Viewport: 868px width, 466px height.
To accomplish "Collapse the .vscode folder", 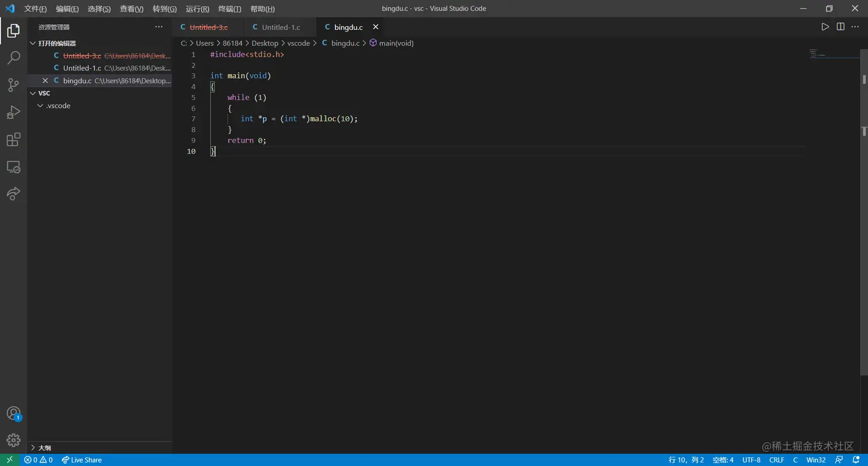I will pos(40,106).
